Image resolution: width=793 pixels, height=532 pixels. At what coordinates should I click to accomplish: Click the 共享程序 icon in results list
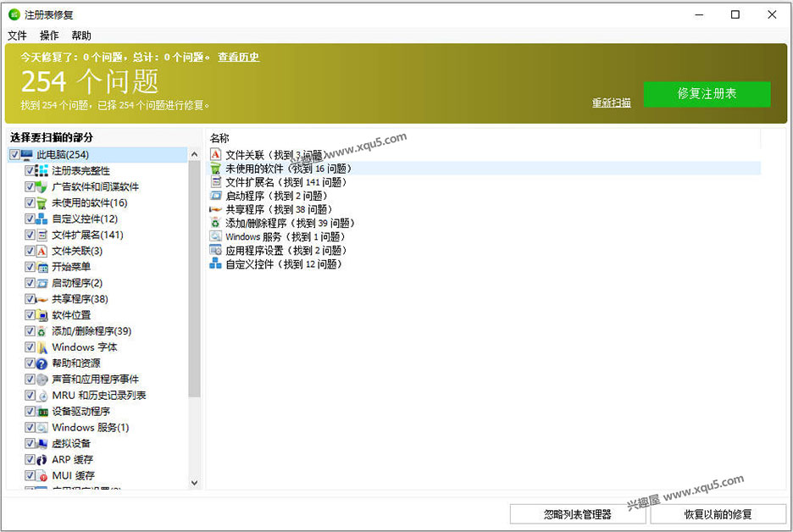[214, 209]
